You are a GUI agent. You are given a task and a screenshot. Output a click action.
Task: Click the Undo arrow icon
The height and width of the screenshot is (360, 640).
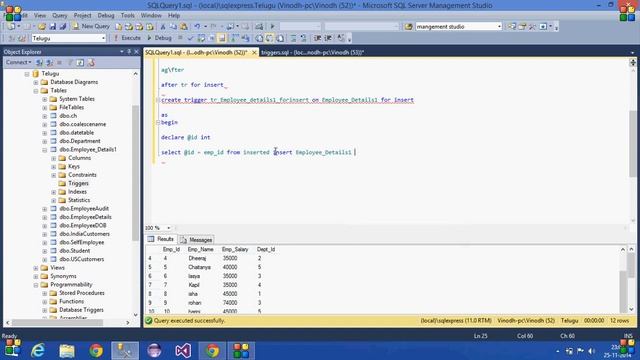[197, 27]
